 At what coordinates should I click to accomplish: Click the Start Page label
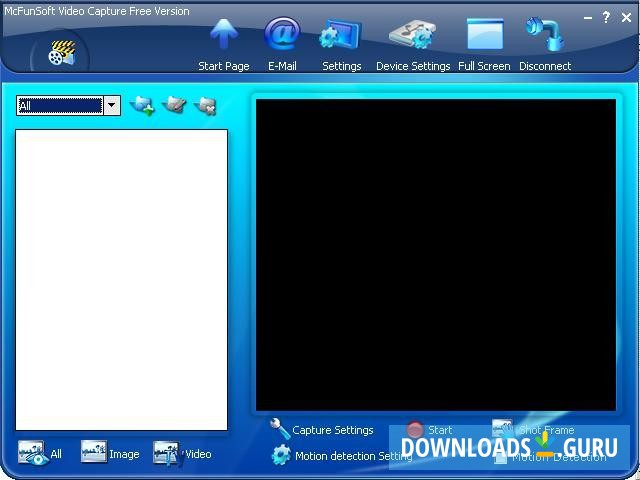tap(224, 66)
